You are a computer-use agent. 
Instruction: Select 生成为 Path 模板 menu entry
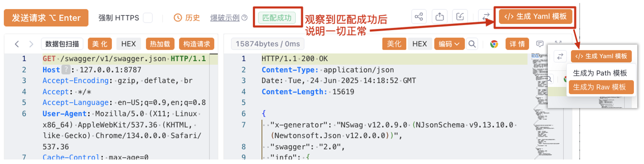click(x=600, y=73)
